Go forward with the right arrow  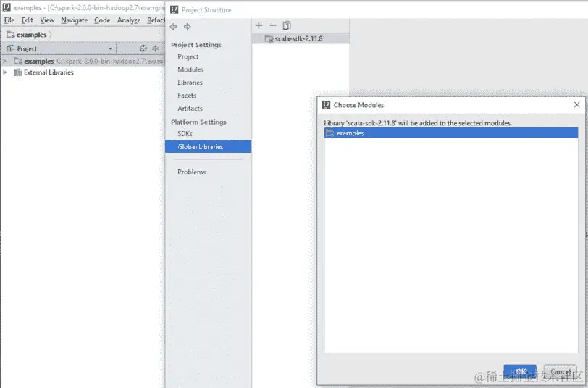(x=187, y=27)
